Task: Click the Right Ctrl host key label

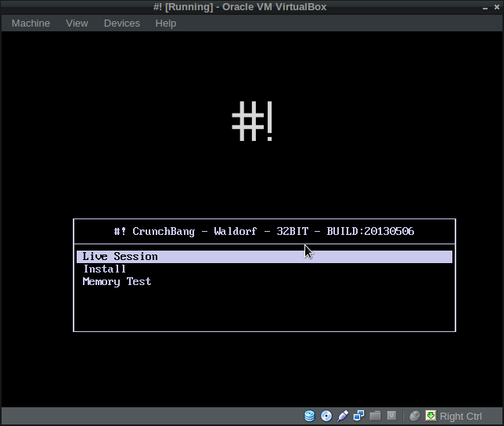Action: tap(461, 416)
